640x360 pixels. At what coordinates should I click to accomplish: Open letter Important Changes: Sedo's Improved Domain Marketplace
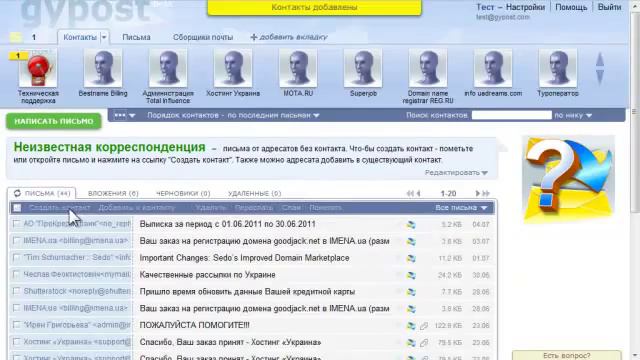[x=244, y=258]
